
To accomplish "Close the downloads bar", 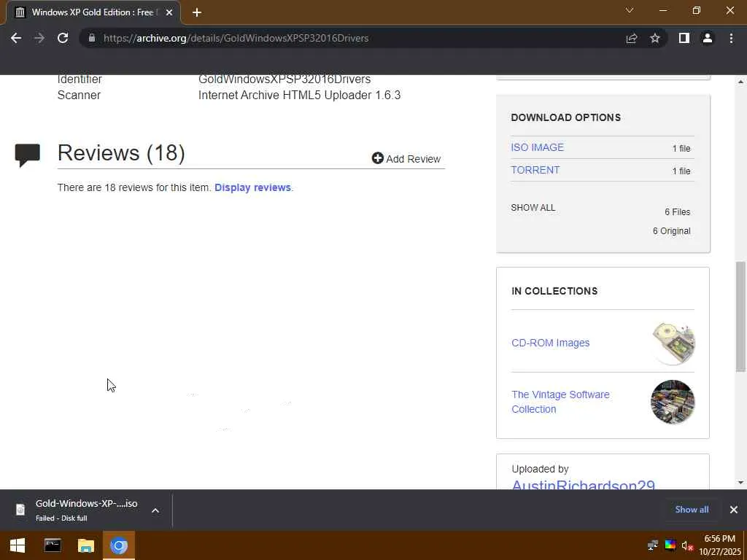I will click(x=734, y=510).
